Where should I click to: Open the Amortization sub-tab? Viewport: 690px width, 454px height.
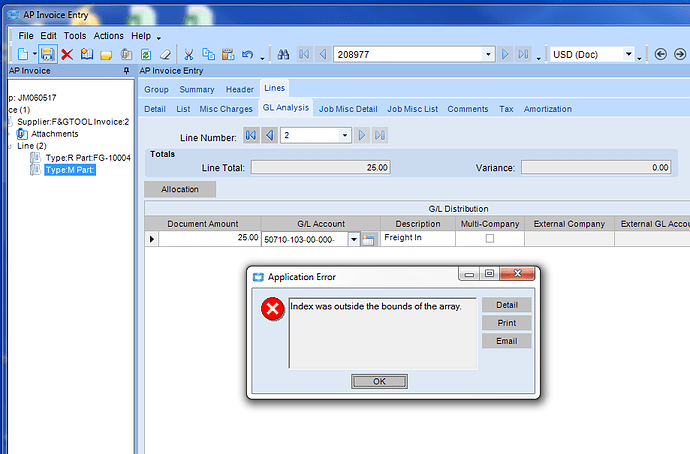(x=547, y=109)
